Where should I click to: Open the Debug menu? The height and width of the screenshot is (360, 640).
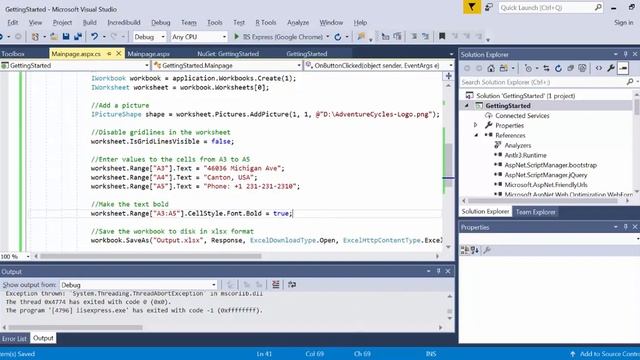point(160,22)
